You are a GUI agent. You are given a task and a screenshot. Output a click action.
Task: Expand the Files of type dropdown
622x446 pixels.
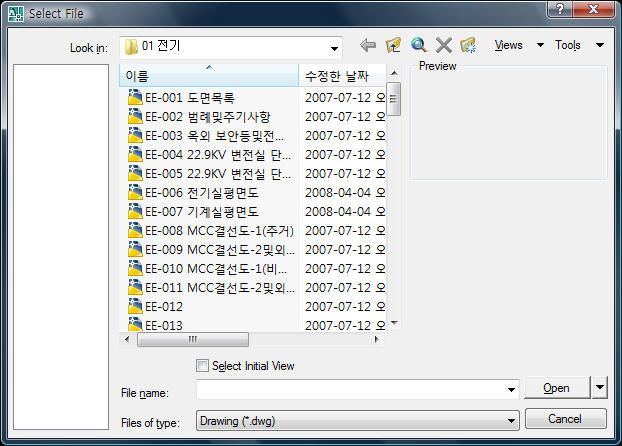(x=511, y=421)
